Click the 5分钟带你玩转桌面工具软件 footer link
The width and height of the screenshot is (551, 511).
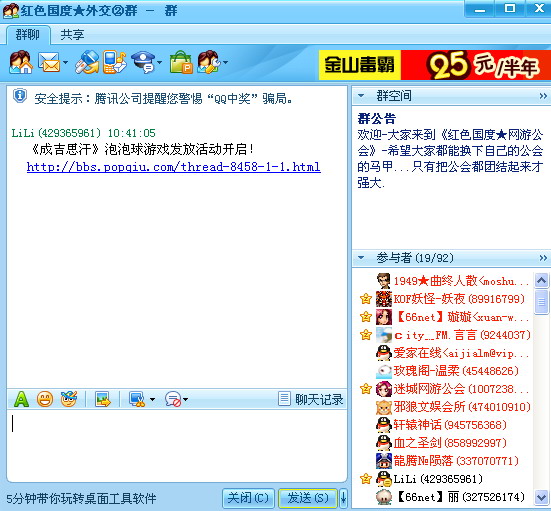[x=82, y=498]
